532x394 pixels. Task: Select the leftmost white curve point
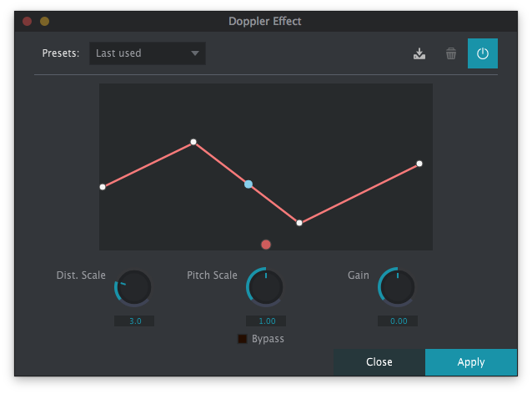tap(103, 187)
